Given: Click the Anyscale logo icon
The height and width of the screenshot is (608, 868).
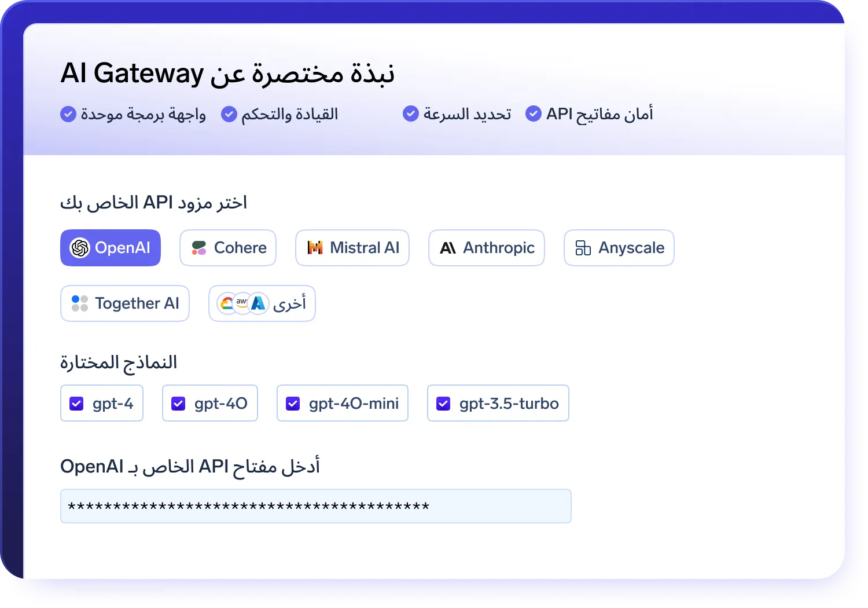Looking at the screenshot, I should [583, 248].
